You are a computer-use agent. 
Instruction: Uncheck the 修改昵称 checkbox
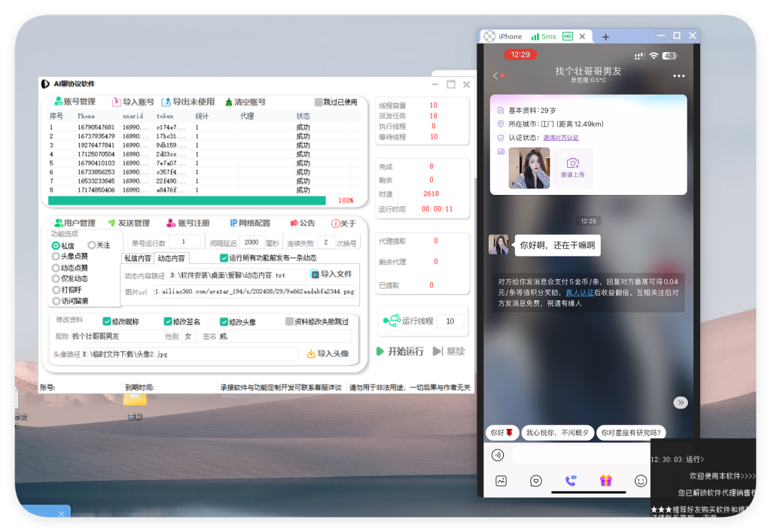click(x=107, y=321)
